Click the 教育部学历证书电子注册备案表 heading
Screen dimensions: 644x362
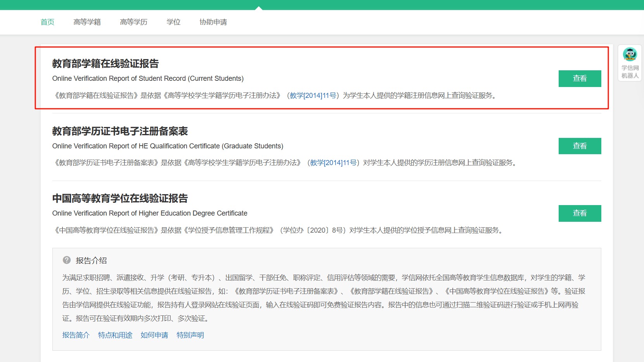tap(120, 131)
